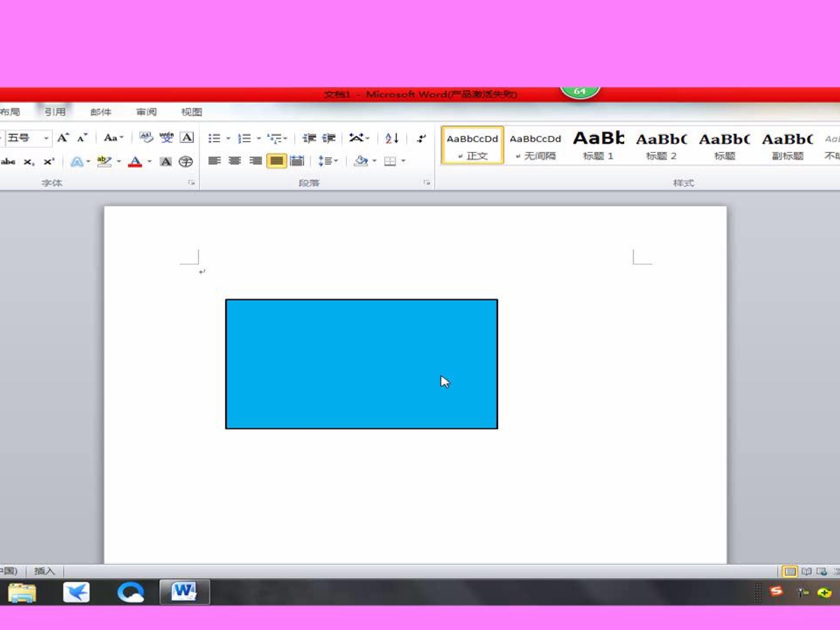Click the Enclose Characters circled 字 icon
Viewport: 840px width, 630px height.
point(186,162)
